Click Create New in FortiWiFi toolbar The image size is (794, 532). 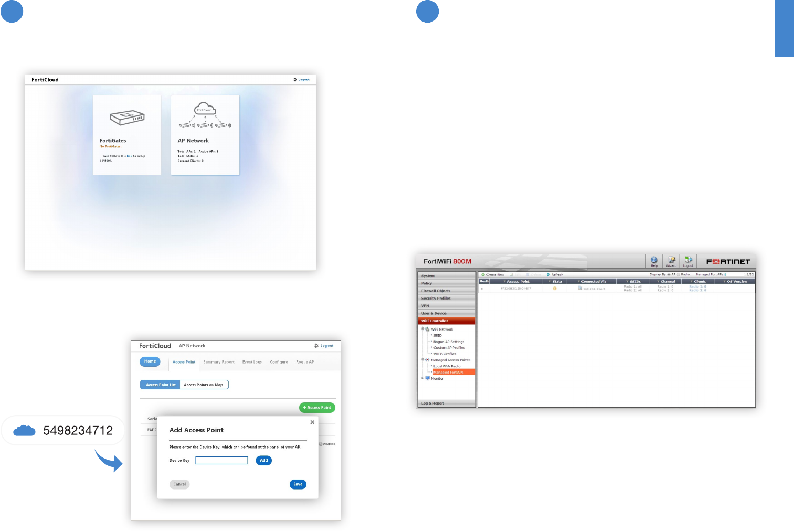click(x=493, y=274)
